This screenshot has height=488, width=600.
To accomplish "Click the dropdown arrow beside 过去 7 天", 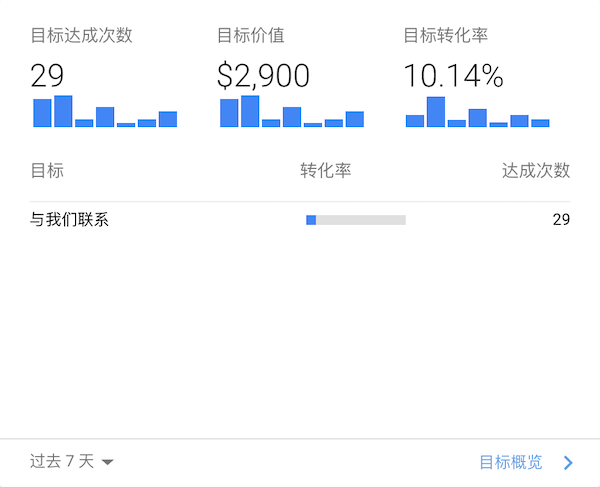I will click(x=108, y=462).
